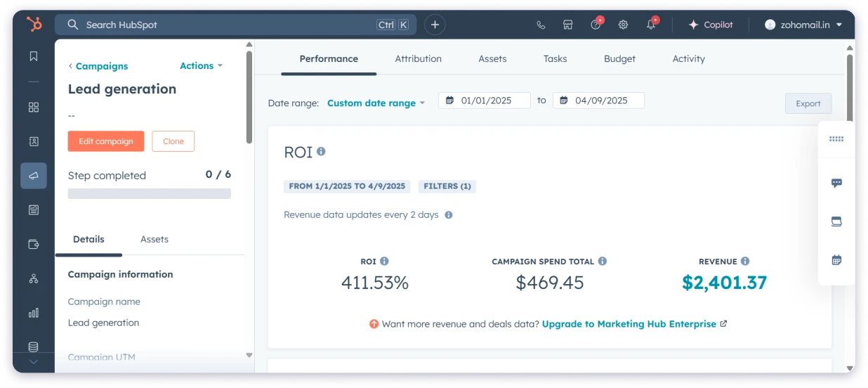Select the left panel Assets tab
This screenshot has width=868, height=388.
tap(154, 239)
